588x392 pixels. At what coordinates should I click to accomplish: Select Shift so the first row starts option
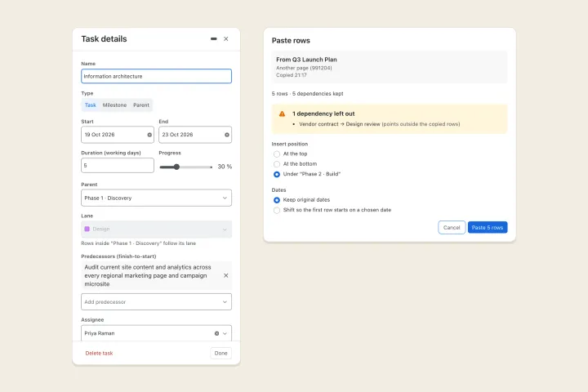coord(277,210)
